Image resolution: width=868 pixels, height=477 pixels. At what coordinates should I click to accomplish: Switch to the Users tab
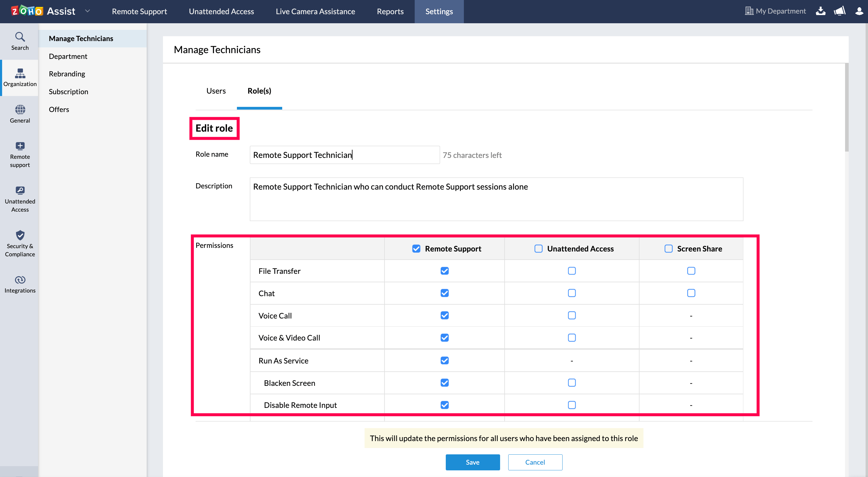click(x=216, y=91)
